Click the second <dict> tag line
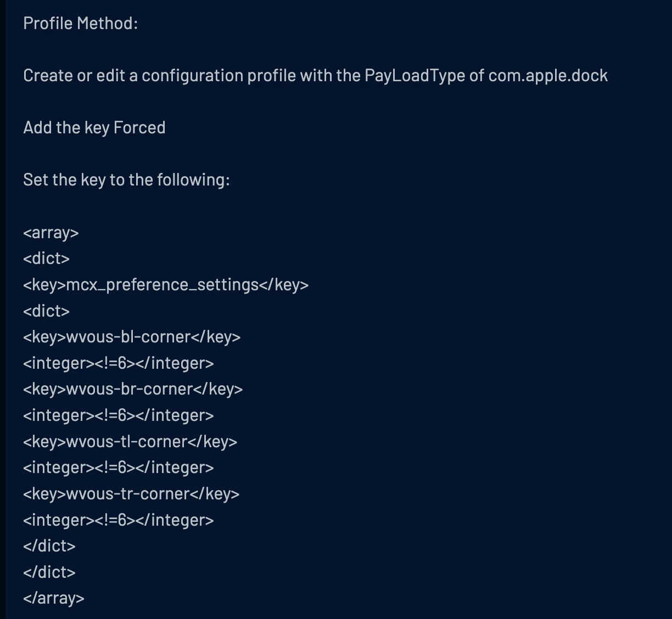The image size is (672, 619). point(47,311)
